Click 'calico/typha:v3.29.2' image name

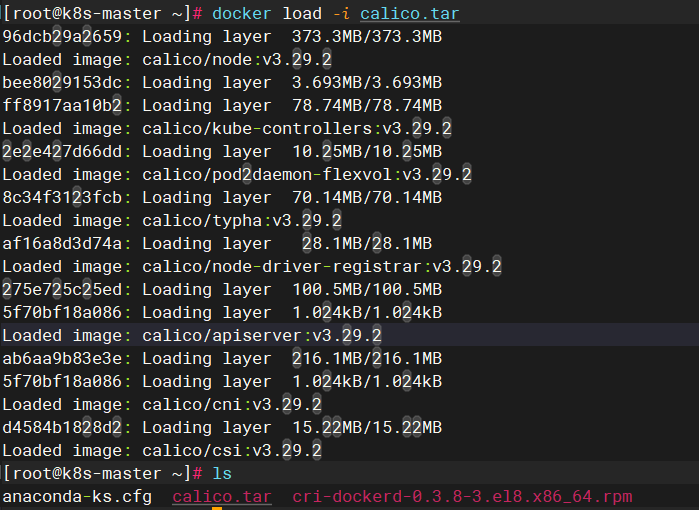[242, 221]
